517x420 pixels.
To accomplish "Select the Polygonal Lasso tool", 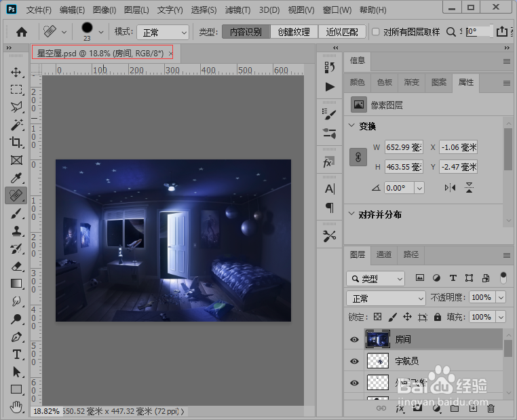I will point(16,107).
